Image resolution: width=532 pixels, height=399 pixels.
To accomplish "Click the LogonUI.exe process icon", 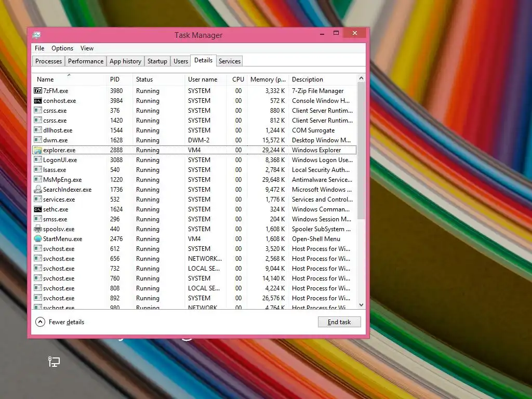I will (x=37, y=159).
